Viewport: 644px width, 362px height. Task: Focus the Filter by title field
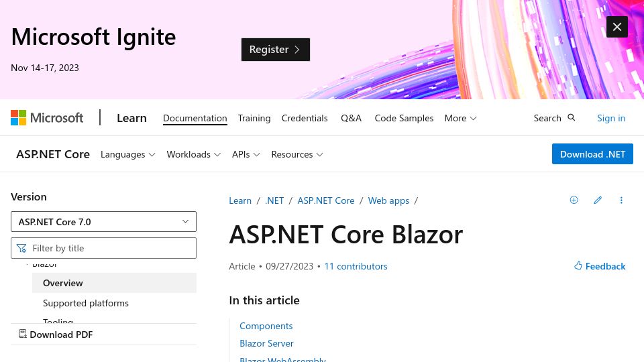103,248
